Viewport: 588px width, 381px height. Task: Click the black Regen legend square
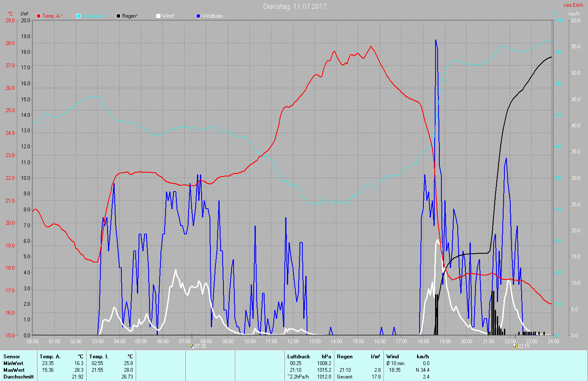pos(118,16)
